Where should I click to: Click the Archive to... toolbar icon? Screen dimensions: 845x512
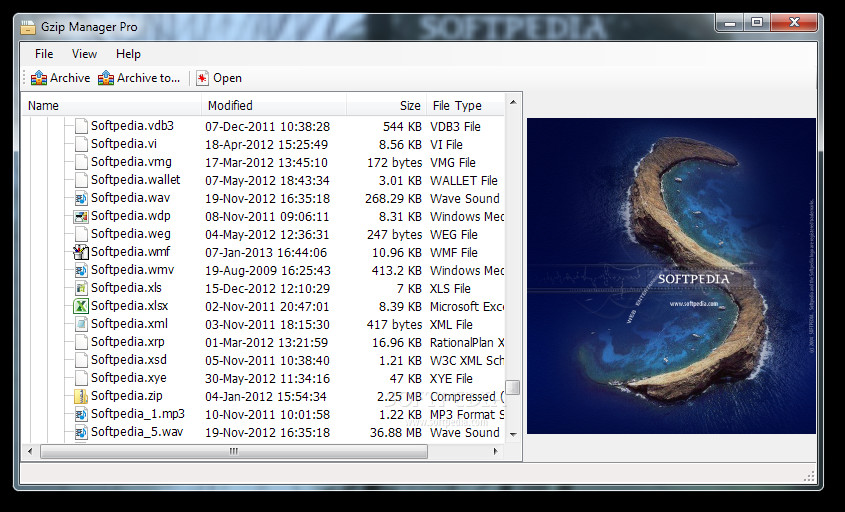point(106,78)
